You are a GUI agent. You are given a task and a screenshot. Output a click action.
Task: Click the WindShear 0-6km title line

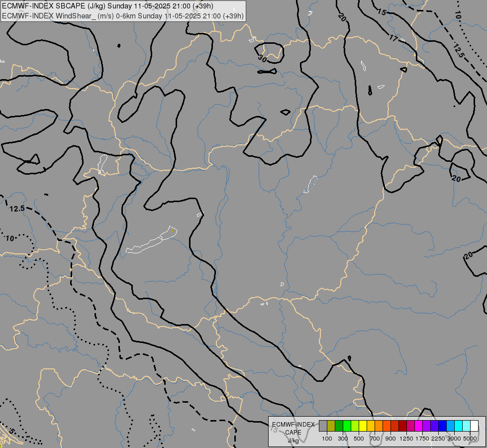(x=123, y=16)
